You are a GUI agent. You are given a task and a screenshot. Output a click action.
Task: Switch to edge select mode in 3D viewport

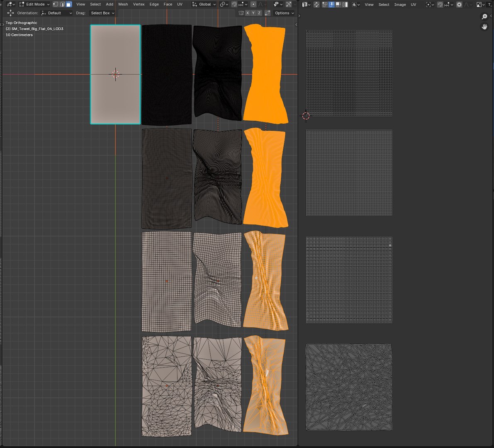click(x=62, y=5)
